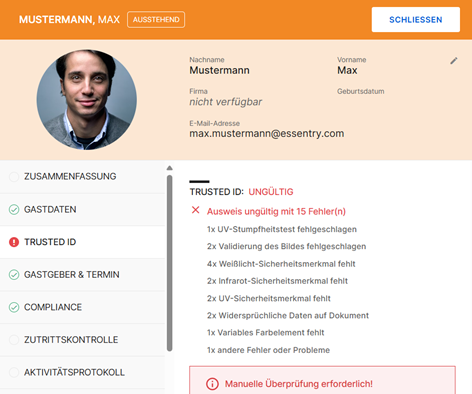Click Max Mustermann's profile photo
This screenshot has height=394, width=472.
click(x=87, y=100)
